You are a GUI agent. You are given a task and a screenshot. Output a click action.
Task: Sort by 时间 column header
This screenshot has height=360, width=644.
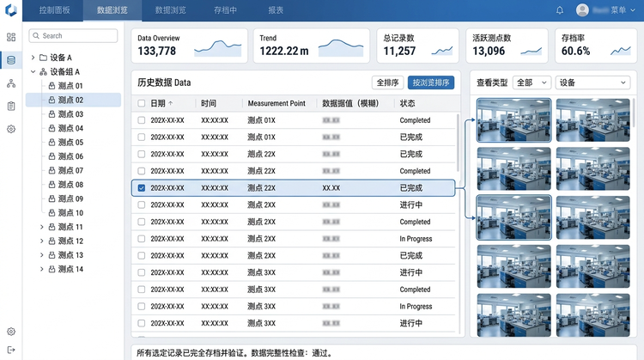point(209,104)
